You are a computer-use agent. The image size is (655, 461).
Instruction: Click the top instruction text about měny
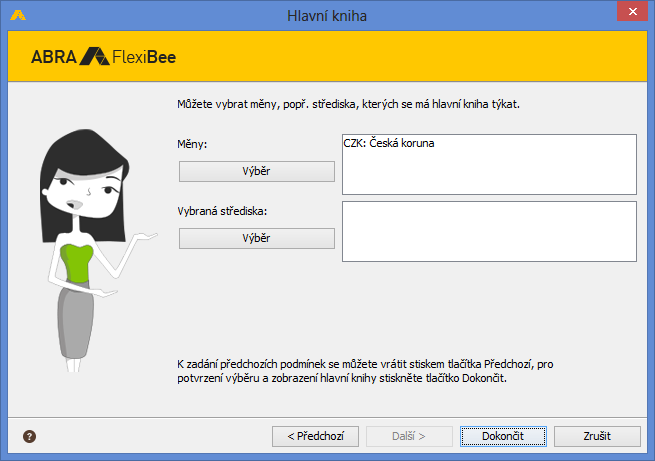[x=347, y=103]
